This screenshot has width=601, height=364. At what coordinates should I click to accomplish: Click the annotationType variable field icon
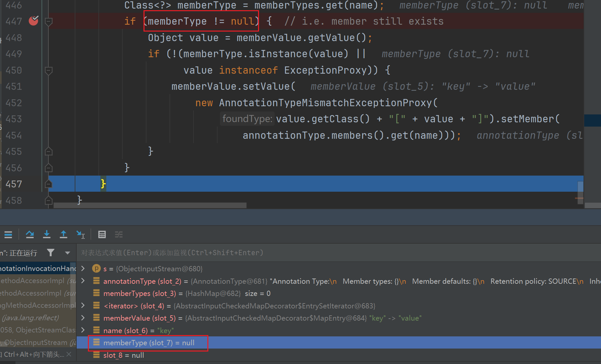pyautogui.click(x=96, y=281)
